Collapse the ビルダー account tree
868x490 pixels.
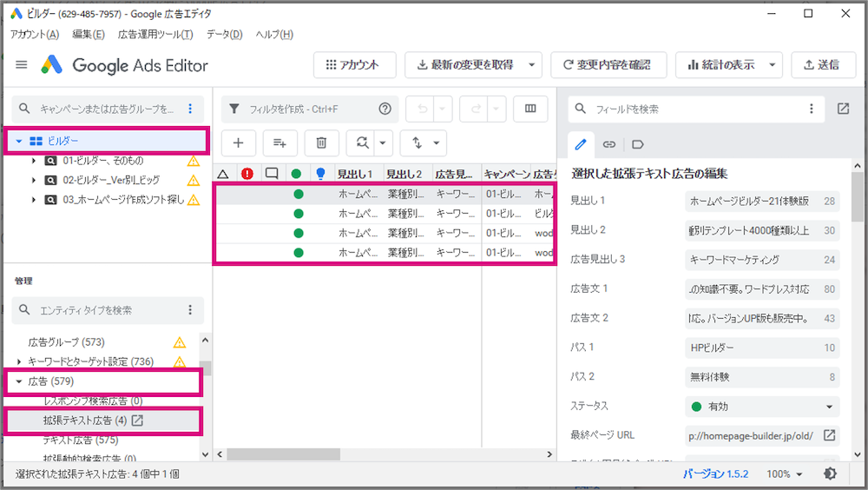click(19, 141)
